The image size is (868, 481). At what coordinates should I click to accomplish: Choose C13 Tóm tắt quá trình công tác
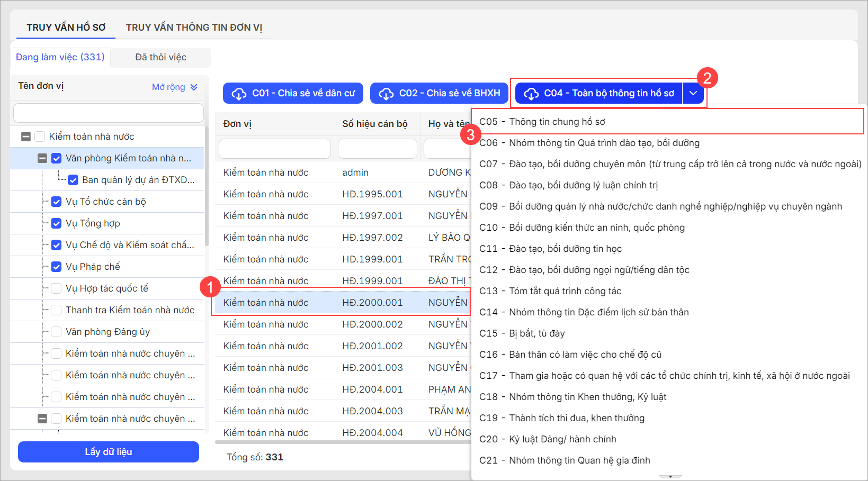tap(550, 291)
